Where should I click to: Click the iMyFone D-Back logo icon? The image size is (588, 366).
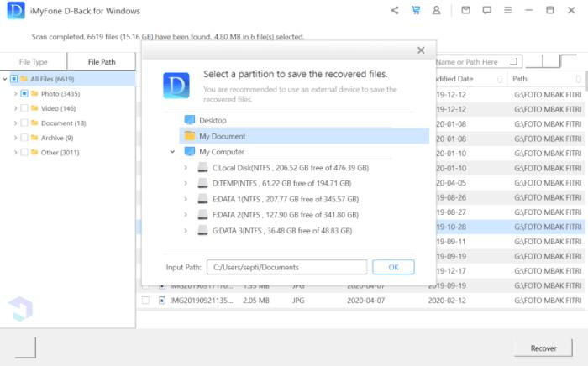point(16,10)
